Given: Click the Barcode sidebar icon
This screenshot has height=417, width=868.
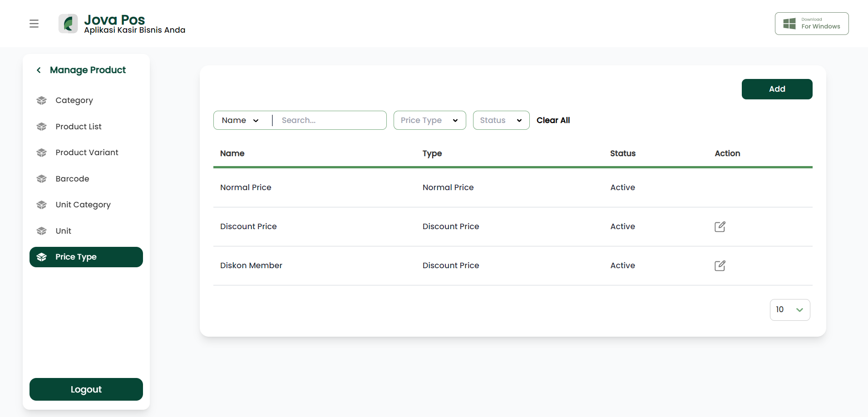Looking at the screenshot, I should coord(42,179).
